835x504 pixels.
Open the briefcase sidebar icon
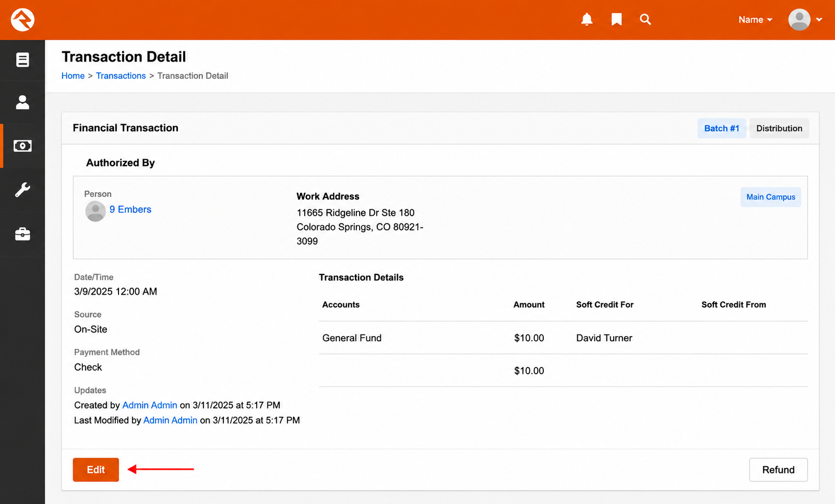(22, 234)
